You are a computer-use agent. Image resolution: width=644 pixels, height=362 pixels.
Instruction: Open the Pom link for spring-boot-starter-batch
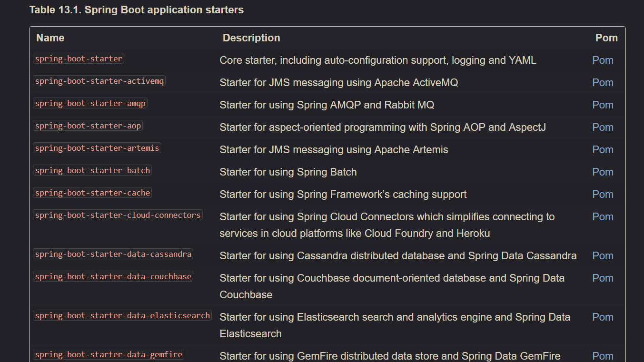[603, 172]
